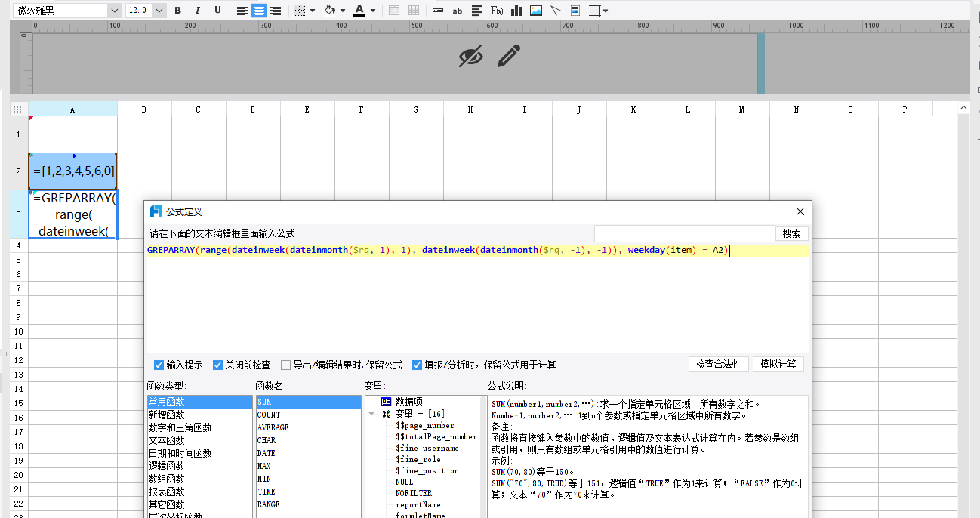The image size is (980, 518).
Task: Toggle bold formatting in the toolbar
Action: click(178, 11)
